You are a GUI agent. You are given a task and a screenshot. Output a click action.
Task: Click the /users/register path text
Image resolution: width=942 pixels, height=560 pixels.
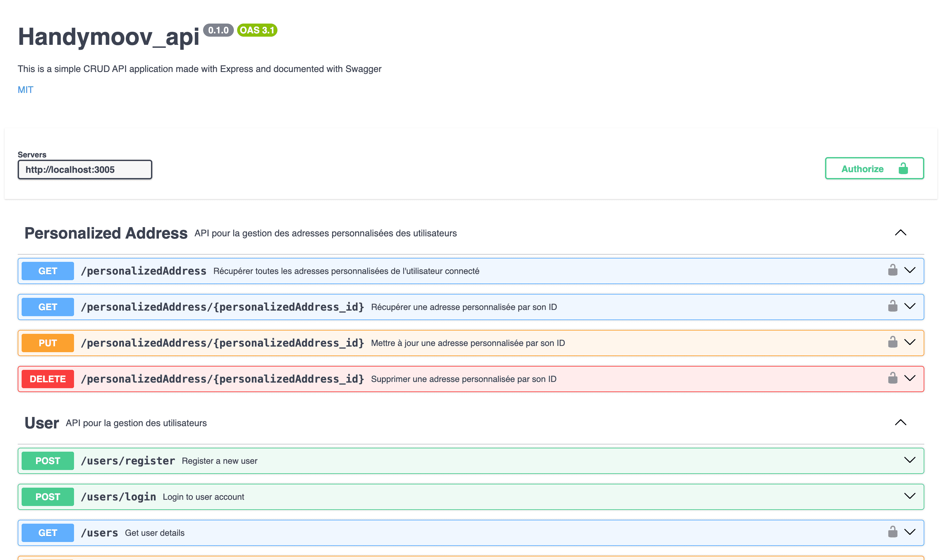(x=128, y=461)
